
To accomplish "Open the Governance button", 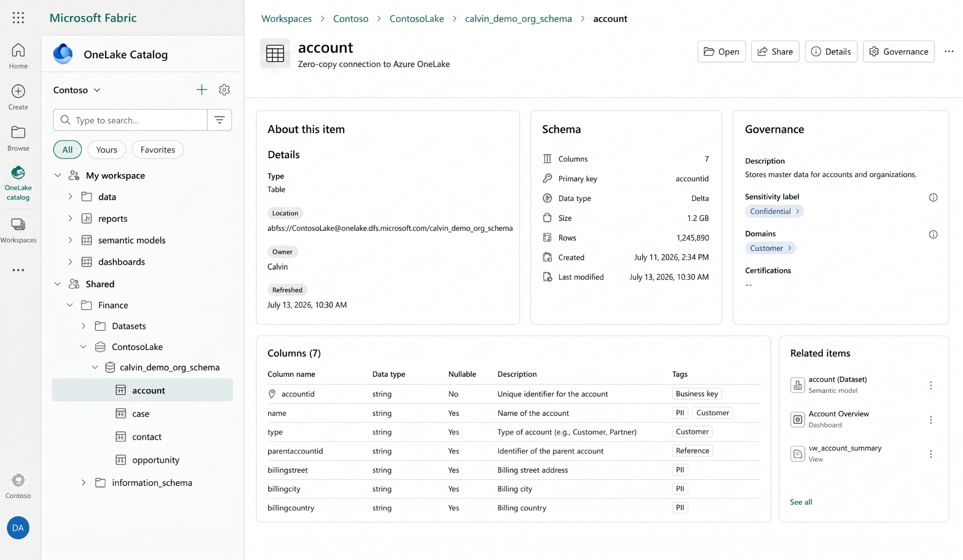I will (x=899, y=51).
